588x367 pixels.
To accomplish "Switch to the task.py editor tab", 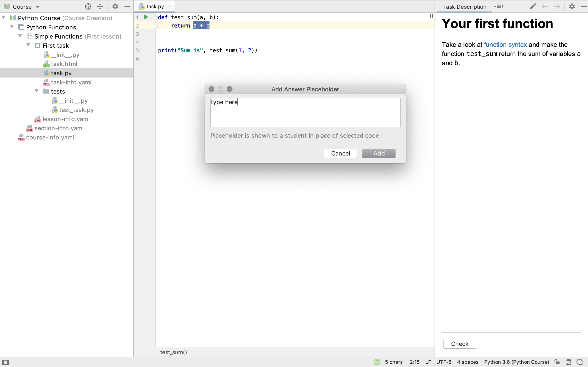I will click(x=155, y=7).
